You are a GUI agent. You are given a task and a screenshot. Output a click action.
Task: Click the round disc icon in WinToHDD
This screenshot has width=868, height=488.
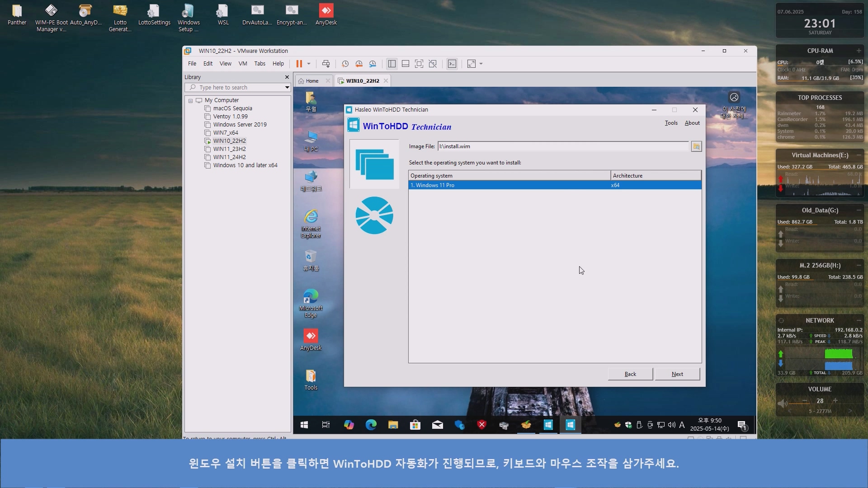coord(374,216)
